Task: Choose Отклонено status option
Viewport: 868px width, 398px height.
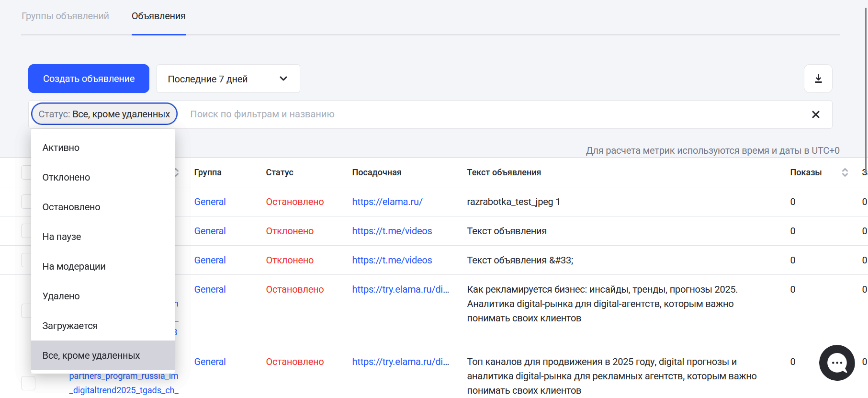Action: point(66,178)
